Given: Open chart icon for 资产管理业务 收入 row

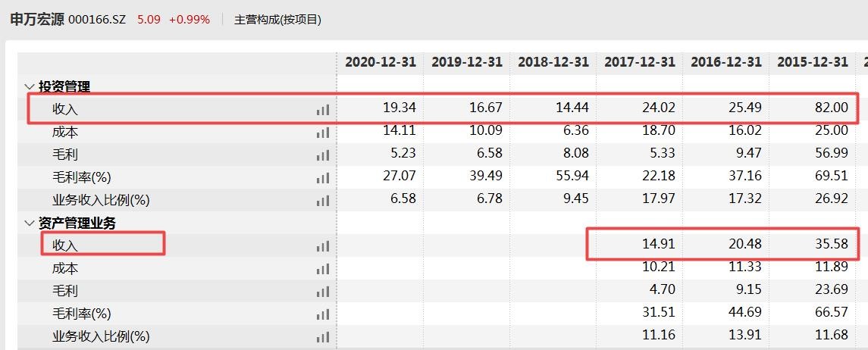Looking at the screenshot, I should coord(323,246).
